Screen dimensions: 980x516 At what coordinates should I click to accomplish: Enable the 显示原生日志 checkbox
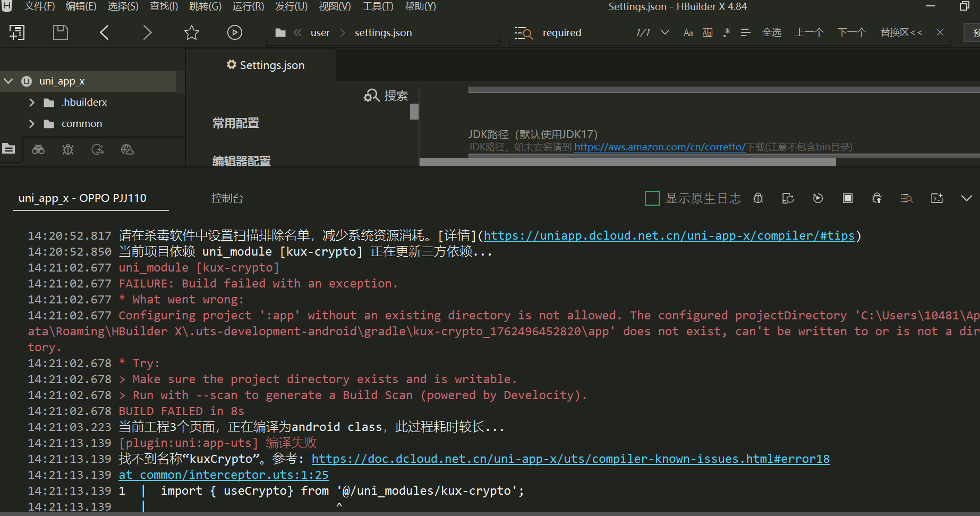[652, 198]
